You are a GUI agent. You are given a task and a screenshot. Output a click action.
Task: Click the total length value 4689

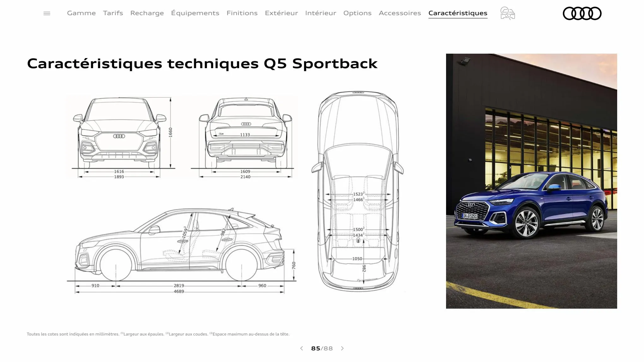click(179, 291)
